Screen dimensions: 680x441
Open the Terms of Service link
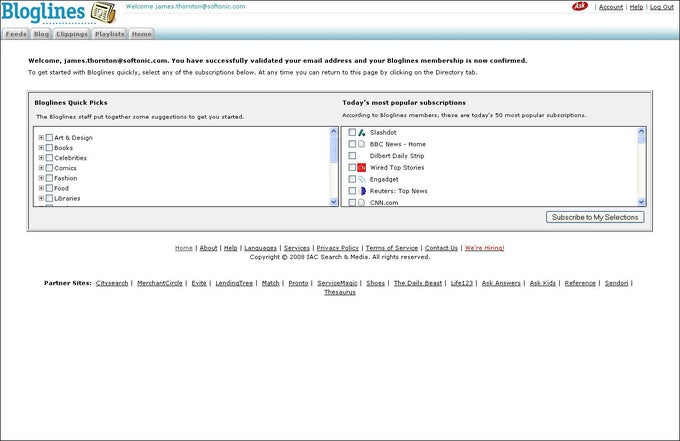(x=392, y=248)
